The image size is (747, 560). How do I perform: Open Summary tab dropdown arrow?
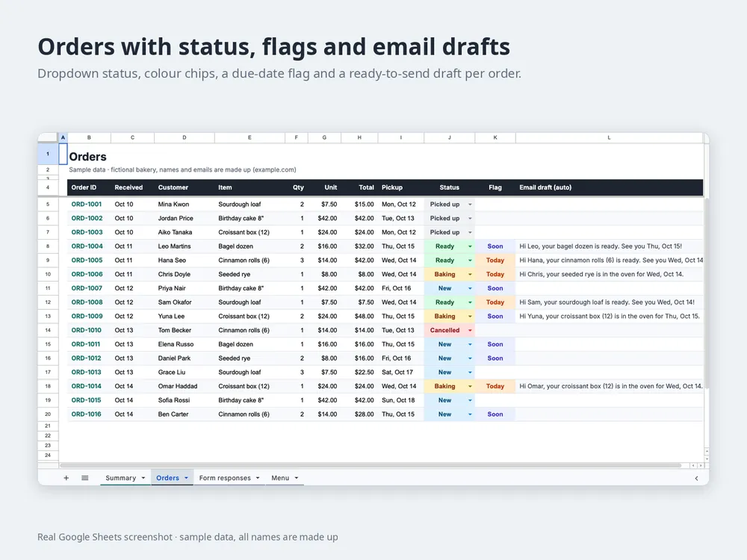(x=143, y=478)
